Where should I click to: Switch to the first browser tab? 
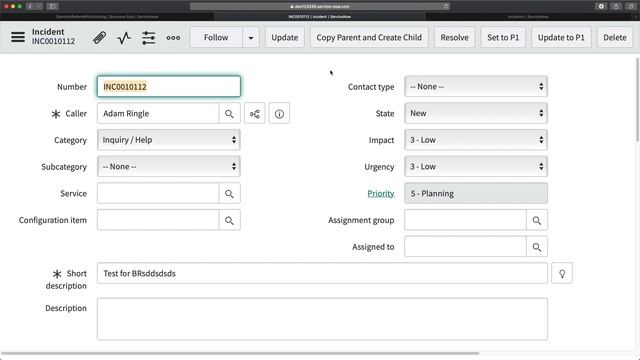tap(107, 17)
